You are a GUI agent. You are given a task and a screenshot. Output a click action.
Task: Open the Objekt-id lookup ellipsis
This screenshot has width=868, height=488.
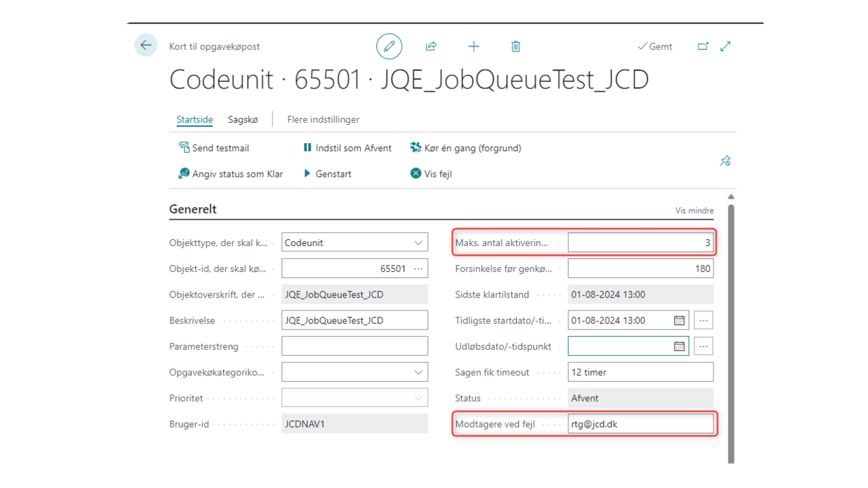[418, 268]
